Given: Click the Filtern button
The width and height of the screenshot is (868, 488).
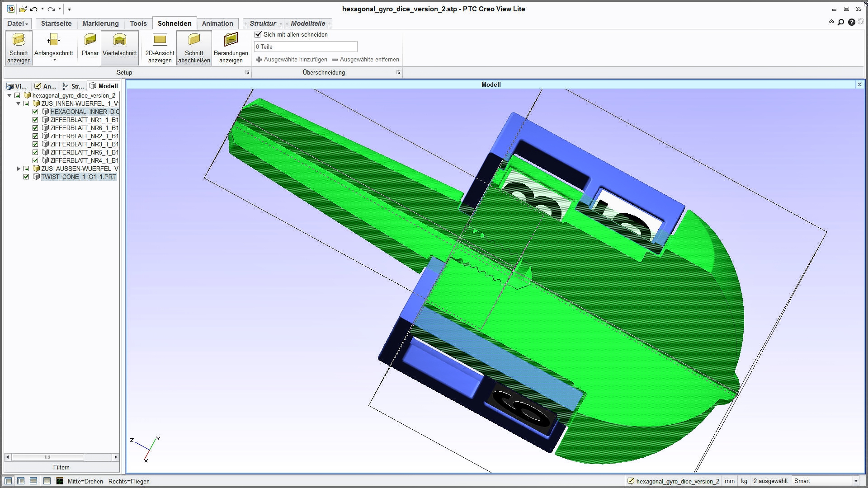Looking at the screenshot, I should pyautogui.click(x=61, y=467).
